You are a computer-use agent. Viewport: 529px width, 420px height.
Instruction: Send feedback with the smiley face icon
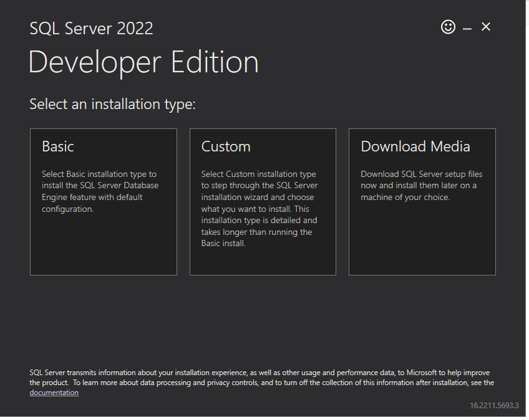click(x=448, y=27)
